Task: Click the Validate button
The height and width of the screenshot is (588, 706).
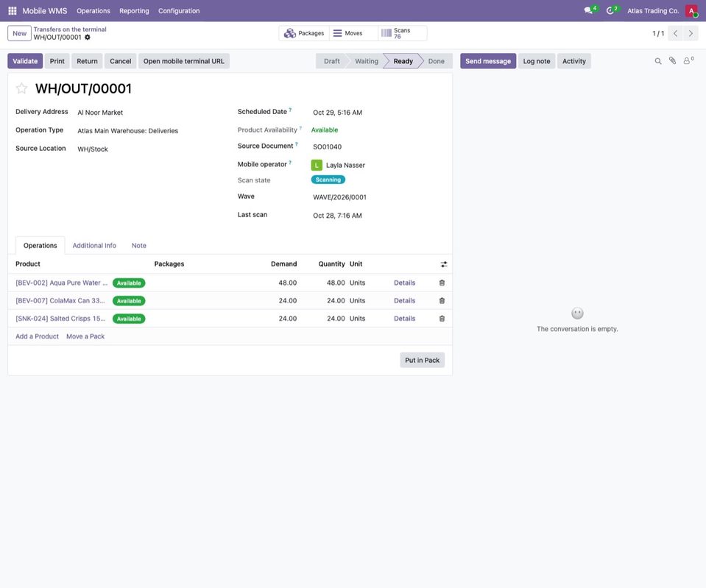Action: 25,61
